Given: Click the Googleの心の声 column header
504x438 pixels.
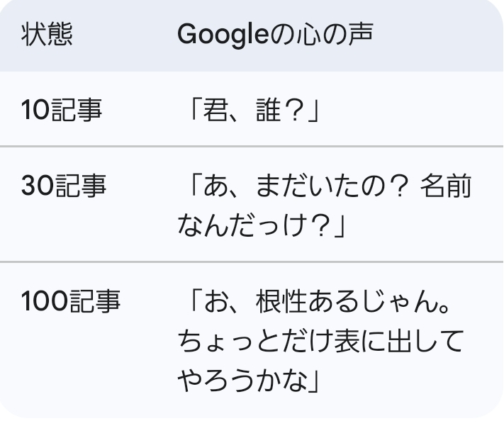Looking at the screenshot, I should [x=275, y=35].
